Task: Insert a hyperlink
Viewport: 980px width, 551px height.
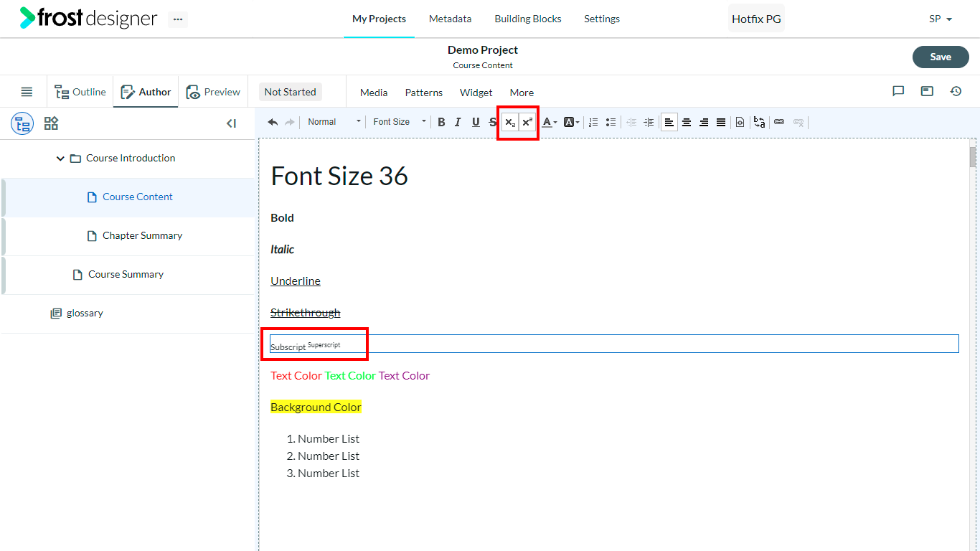Action: 779,122
